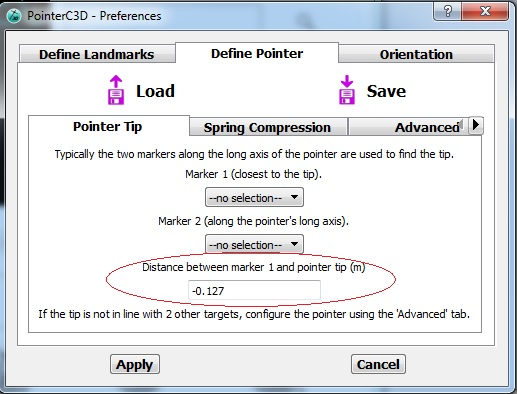Click the Save text label
Screen dimensions: 517x394
pyautogui.click(x=386, y=91)
